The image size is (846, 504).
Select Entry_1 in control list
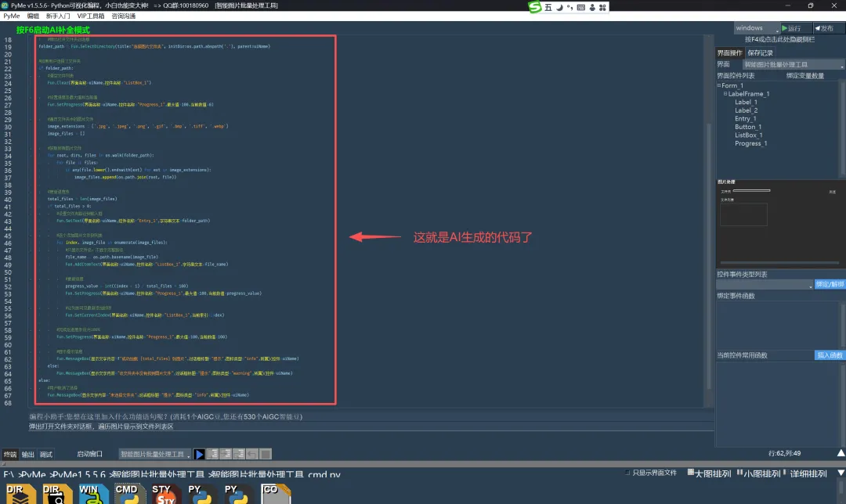coord(745,119)
